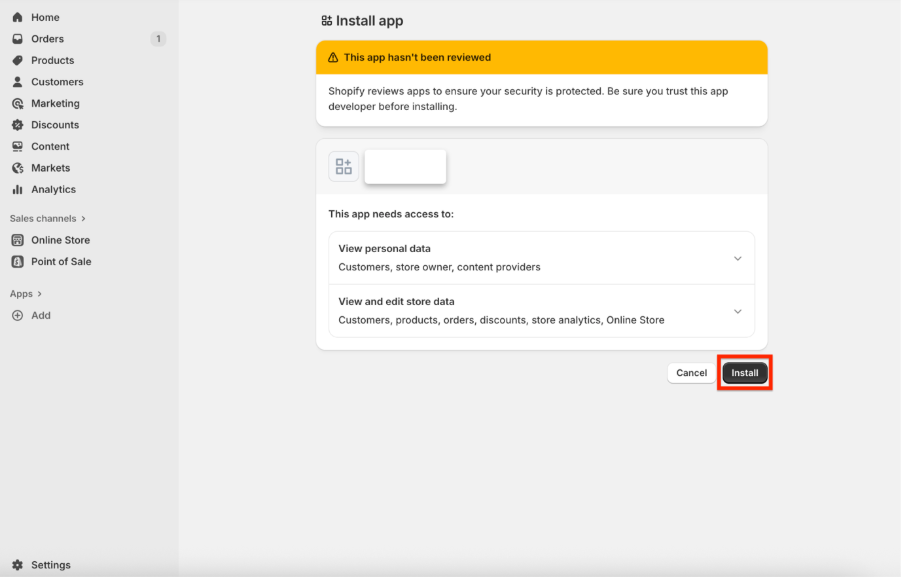This screenshot has width=901, height=577.
Task: Click Add under Apps
Action: tap(41, 316)
